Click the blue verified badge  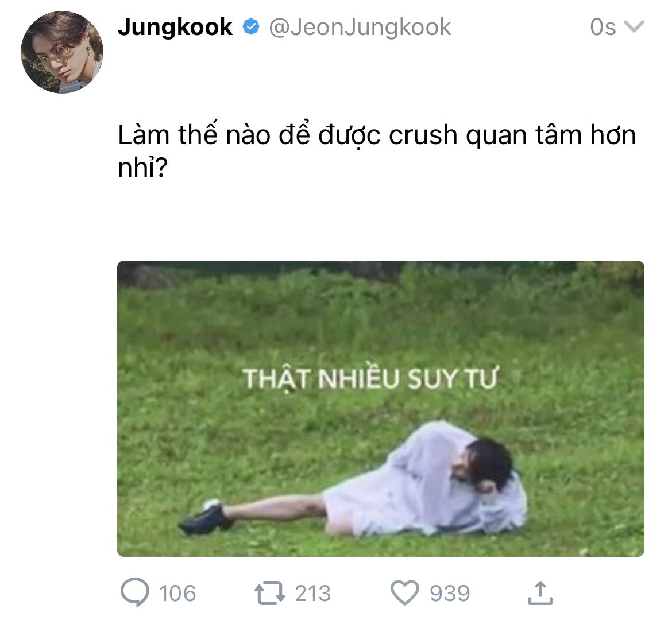tap(251, 27)
